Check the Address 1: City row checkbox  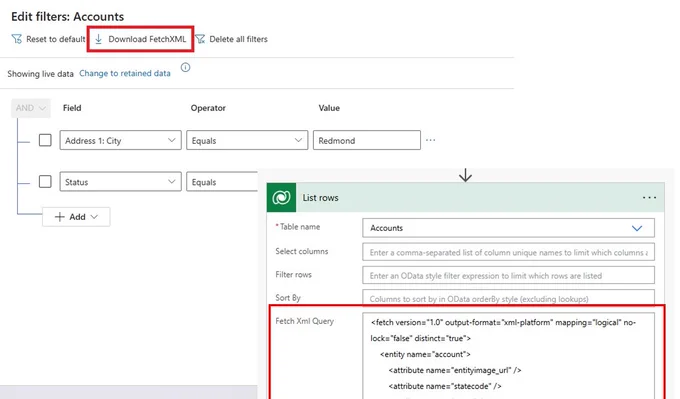[45, 140]
